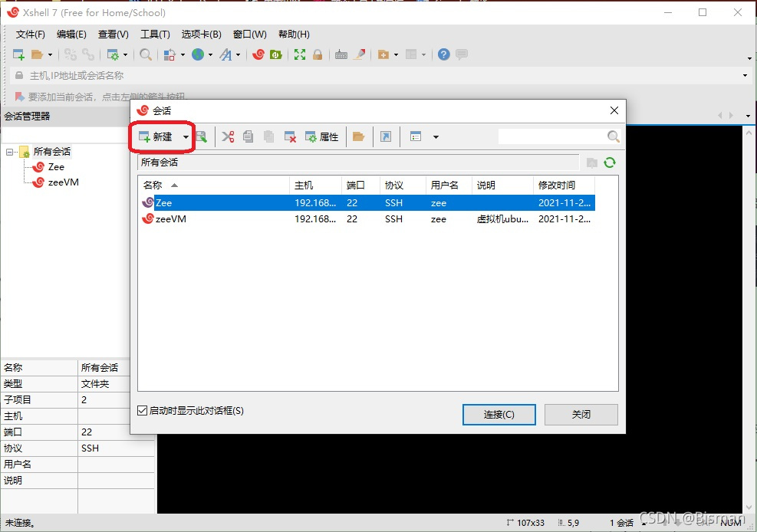Open the view mode dropdown arrow in dialog
Viewport: 757px width, 532px height.
tap(436, 137)
